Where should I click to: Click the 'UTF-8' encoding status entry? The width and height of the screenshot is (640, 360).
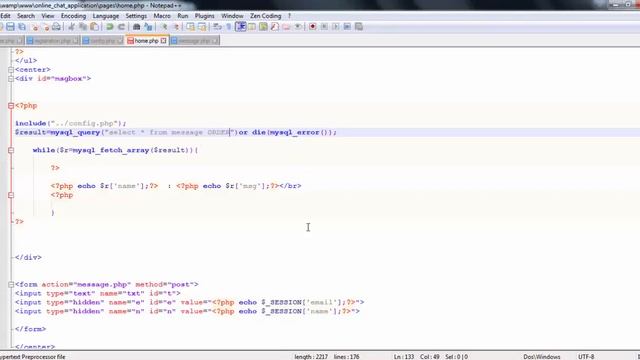(x=586, y=357)
